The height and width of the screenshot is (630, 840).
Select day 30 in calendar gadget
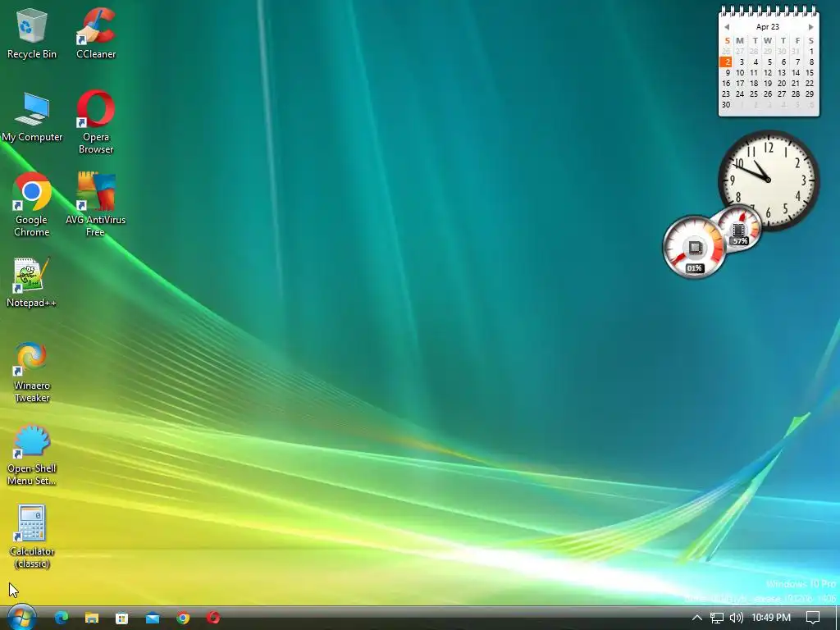click(x=726, y=105)
